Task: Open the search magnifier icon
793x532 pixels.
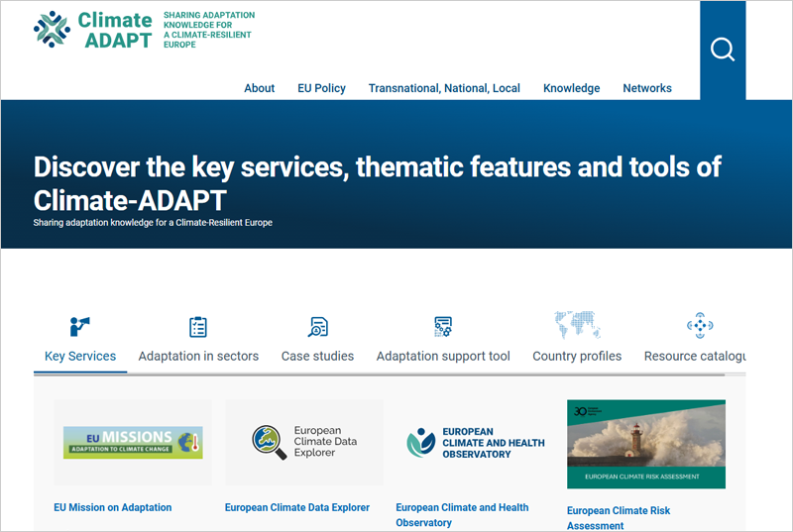Action: coord(723,50)
